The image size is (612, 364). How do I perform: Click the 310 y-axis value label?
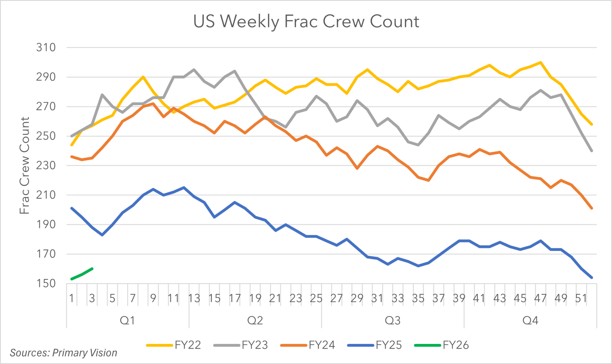[46, 47]
